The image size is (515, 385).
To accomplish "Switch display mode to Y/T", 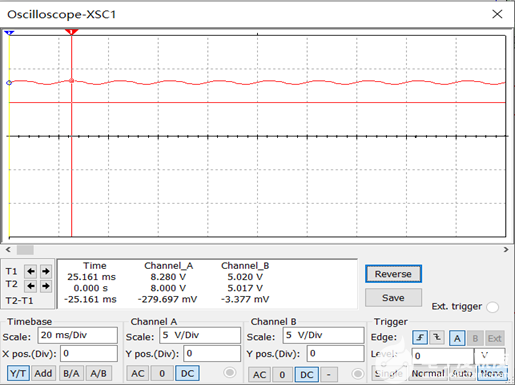I will pyautogui.click(x=18, y=373).
